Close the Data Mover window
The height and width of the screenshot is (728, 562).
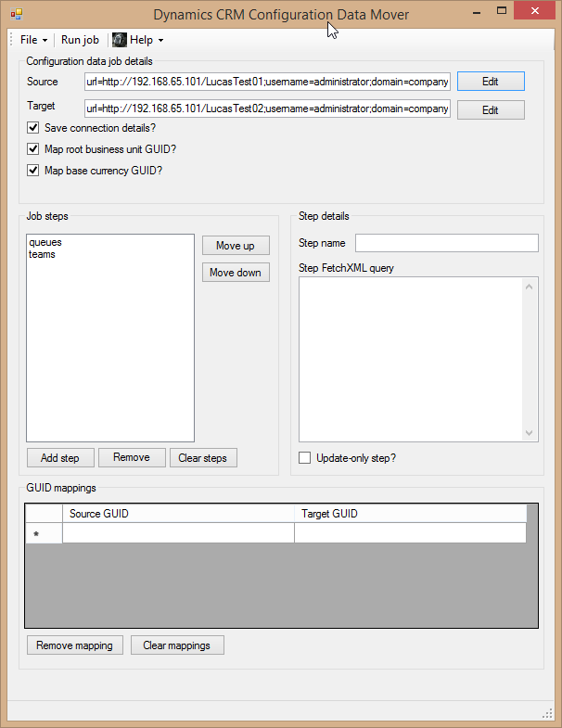(x=534, y=11)
